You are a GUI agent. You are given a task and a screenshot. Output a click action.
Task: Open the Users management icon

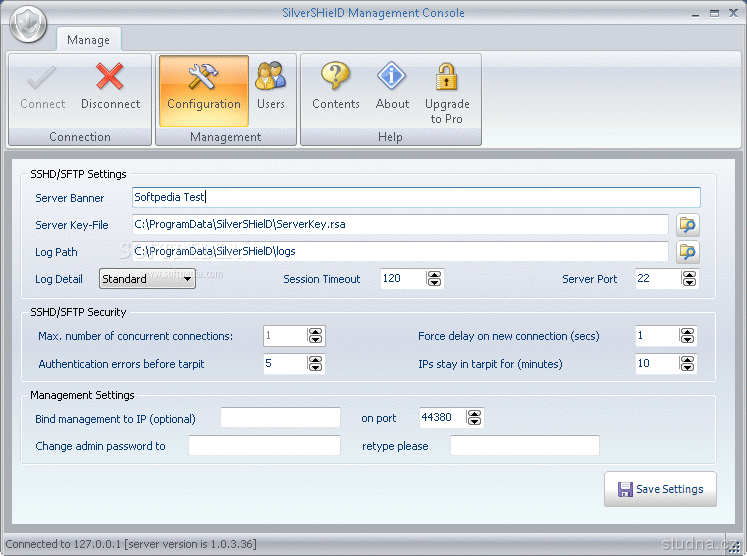pos(270,78)
